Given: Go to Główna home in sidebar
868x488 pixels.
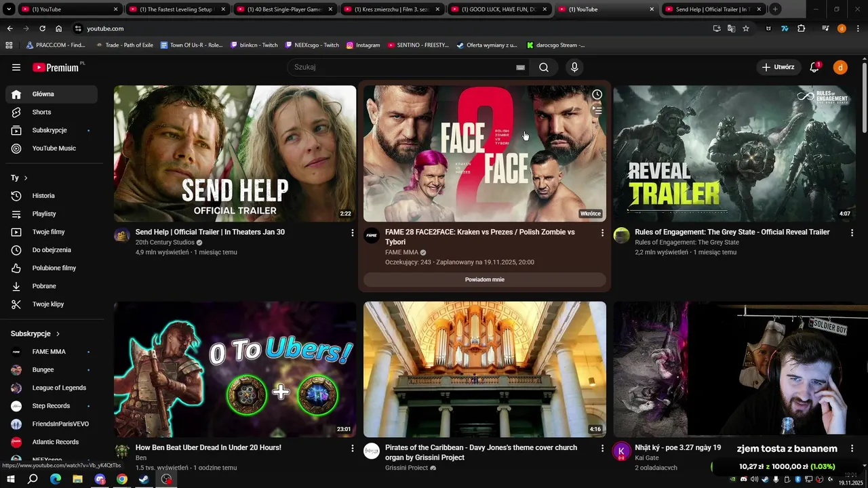Looking at the screenshot, I should (52, 94).
